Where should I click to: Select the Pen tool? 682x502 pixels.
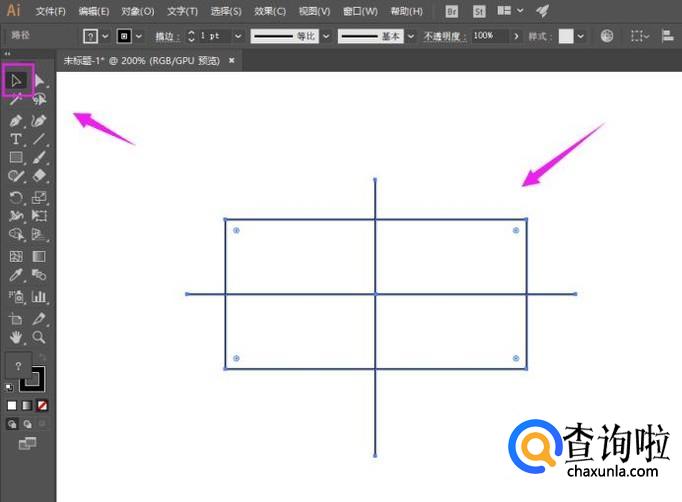16,120
